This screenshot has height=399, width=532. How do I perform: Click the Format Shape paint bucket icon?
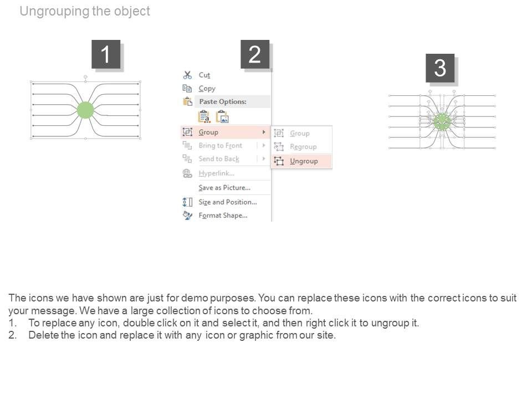pos(187,215)
